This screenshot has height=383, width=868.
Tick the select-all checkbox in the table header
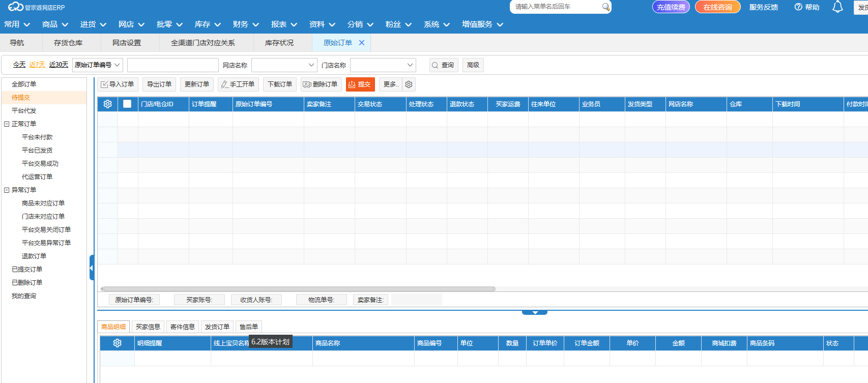tap(127, 104)
